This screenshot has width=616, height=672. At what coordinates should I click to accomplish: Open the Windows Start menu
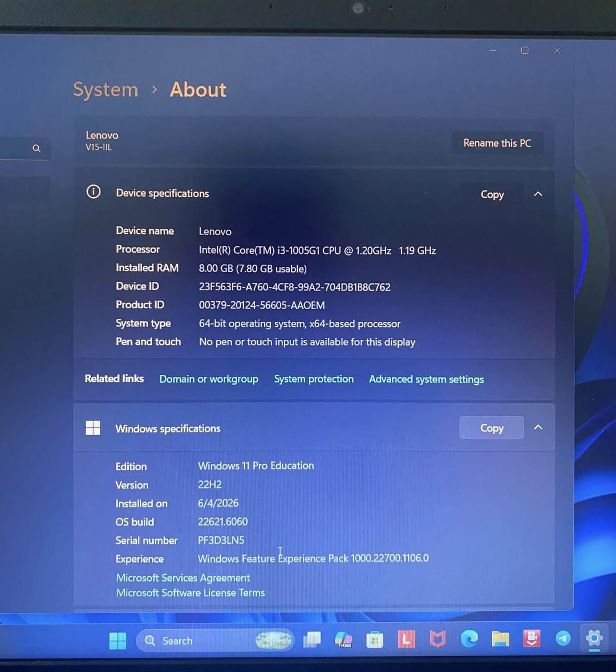(118, 641)
